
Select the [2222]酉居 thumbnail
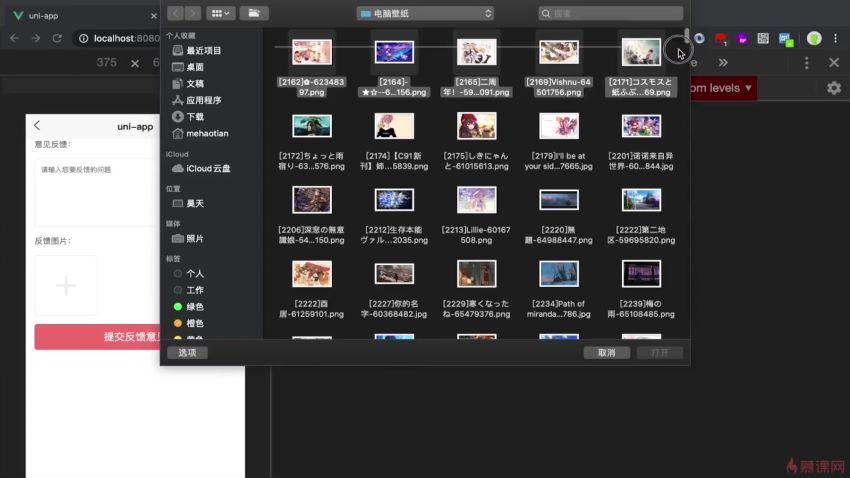pyautogui.click(x=312, y=274)
